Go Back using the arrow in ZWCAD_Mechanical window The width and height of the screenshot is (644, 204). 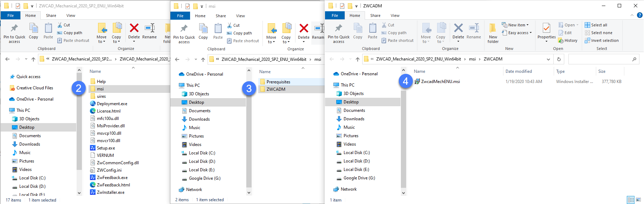[7, 59]
